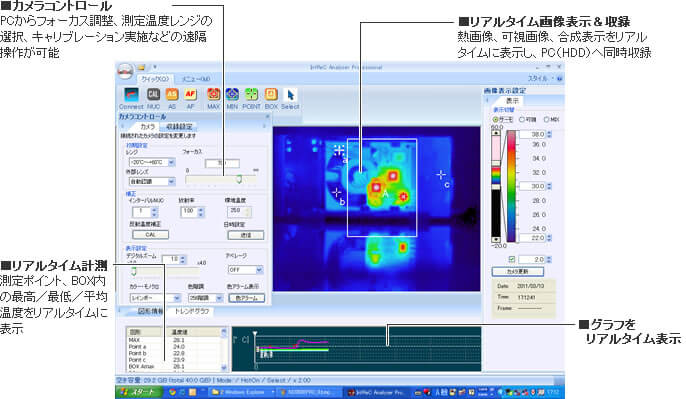Select the thermal display radio button
The height and width of the screenshot is (399, 686).
(x=496, y=119)
